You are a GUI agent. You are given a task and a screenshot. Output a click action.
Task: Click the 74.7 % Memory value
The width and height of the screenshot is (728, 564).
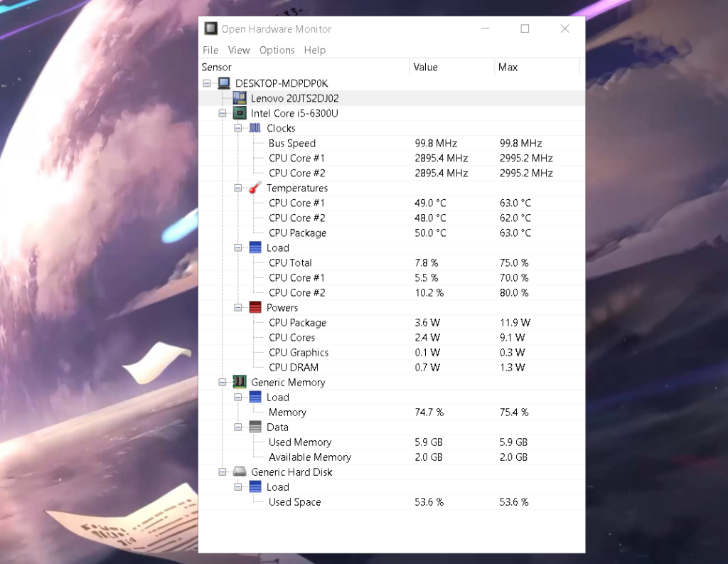coord(429,412)
